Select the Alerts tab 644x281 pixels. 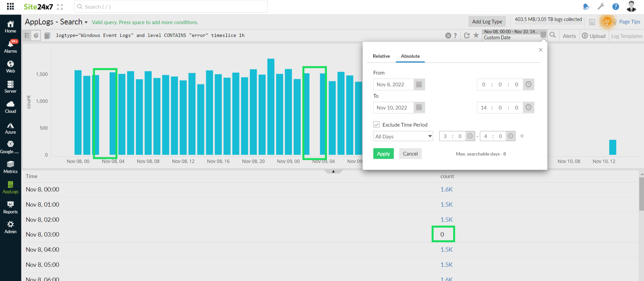tap(569, 36)
